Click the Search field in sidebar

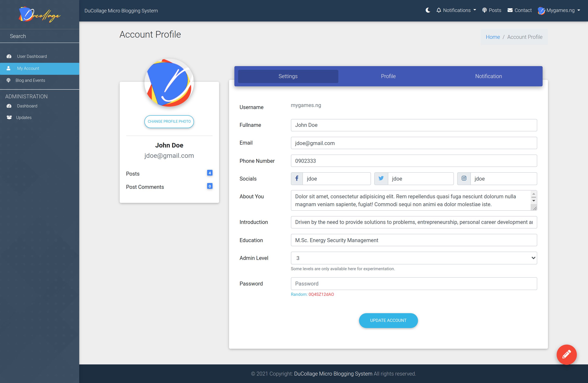point(40,36)
